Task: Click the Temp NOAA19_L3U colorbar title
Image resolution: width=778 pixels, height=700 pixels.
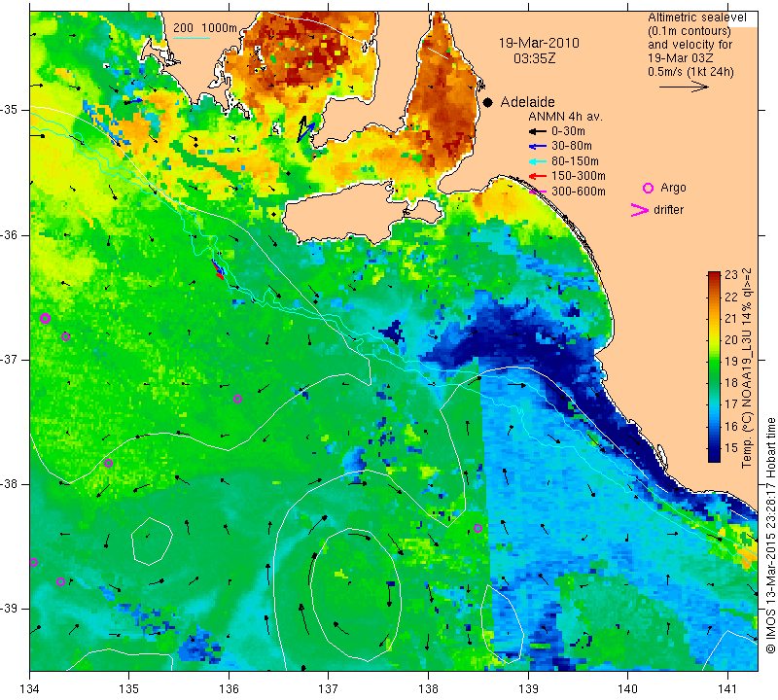Action: pos(747,368)
